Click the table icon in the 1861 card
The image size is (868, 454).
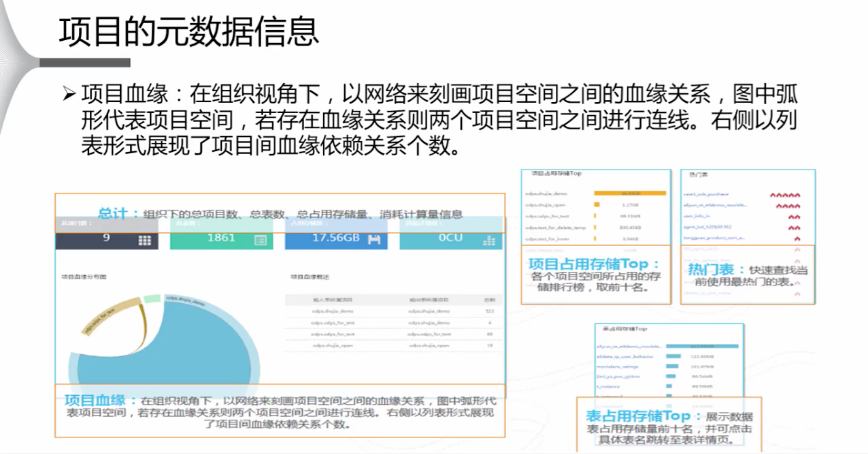(260, 240)
